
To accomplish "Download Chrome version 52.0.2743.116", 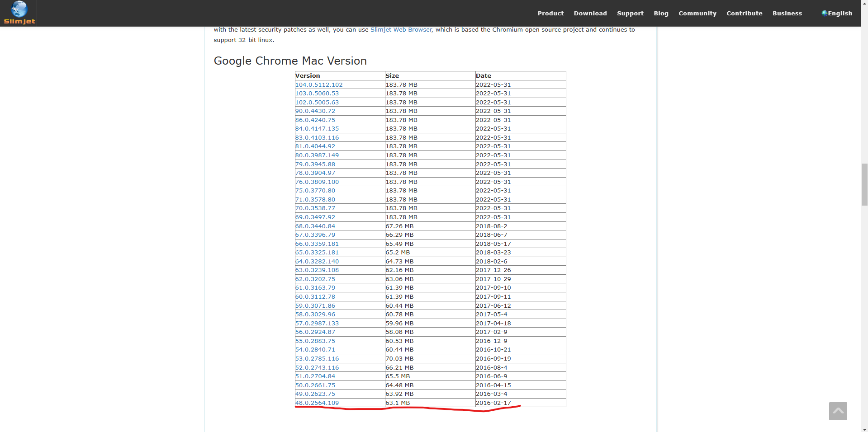I will [317, 368].
